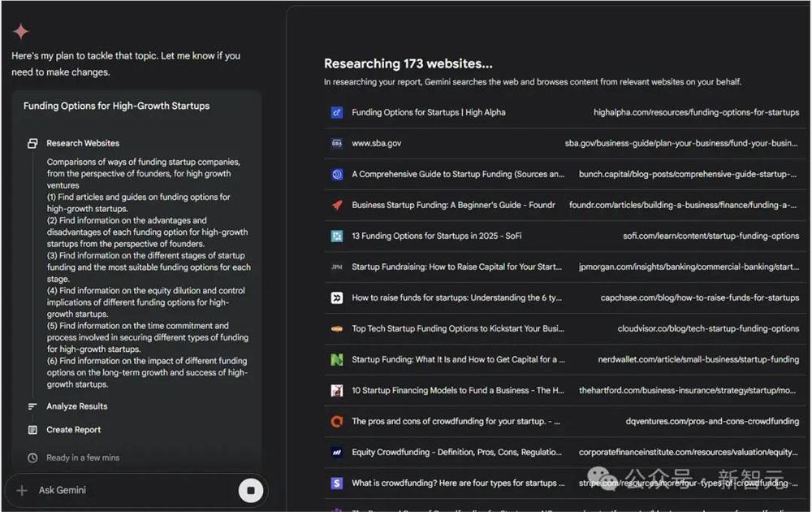812x512 pixels.
Task: Expand the Analyze Results step
Action: click(x=77, y=406)
